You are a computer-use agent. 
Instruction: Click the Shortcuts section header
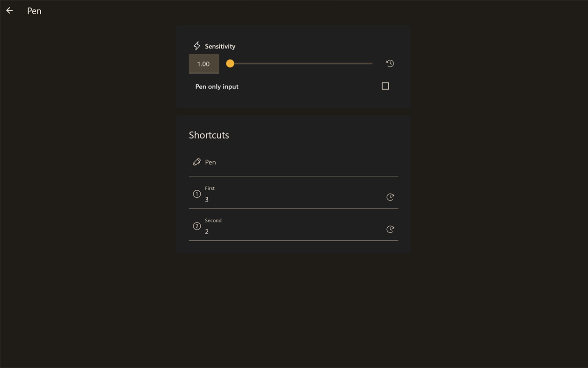[209, 135]
